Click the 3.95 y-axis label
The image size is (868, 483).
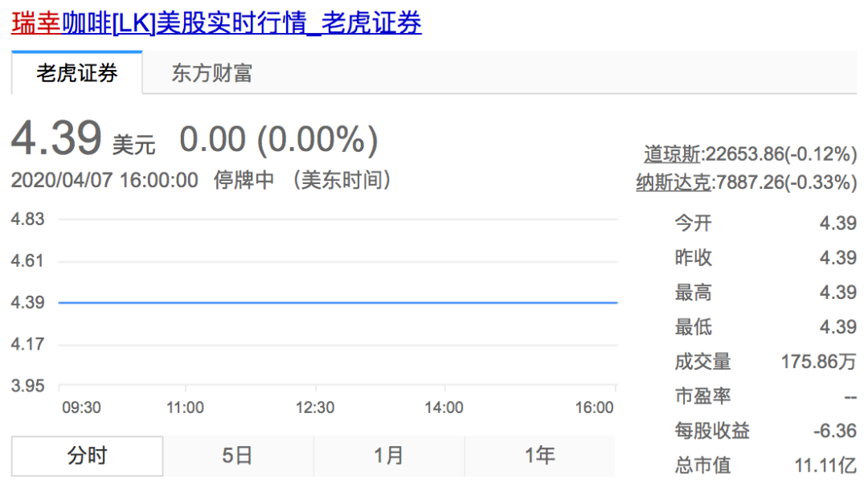(27, 386)
